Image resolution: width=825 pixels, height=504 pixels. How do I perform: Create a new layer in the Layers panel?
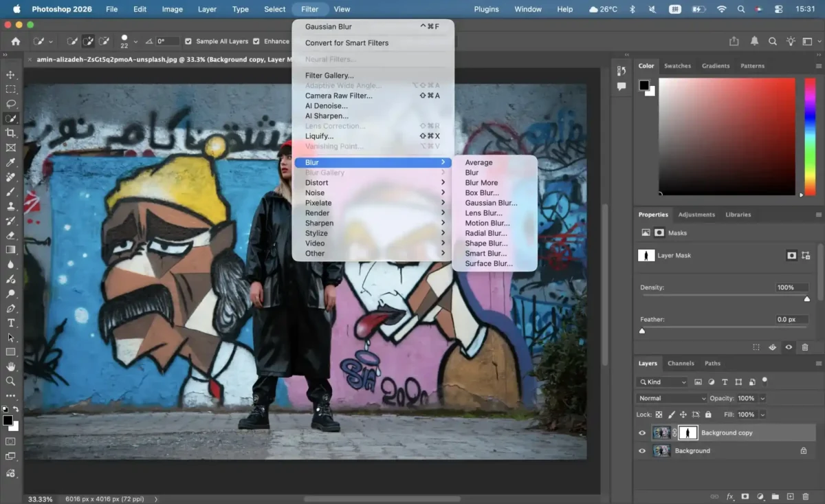(x=789, y=496)
